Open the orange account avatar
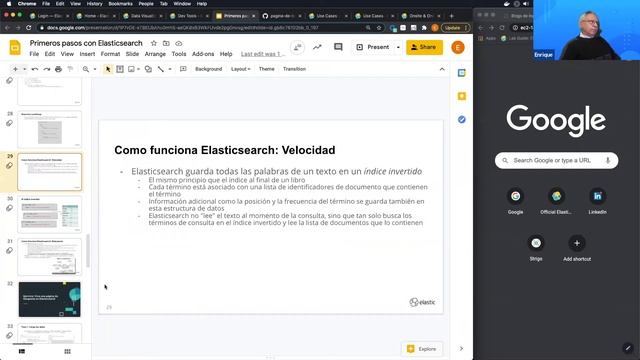This screenshot has height=360, width=640. click(x=458, y=47)
